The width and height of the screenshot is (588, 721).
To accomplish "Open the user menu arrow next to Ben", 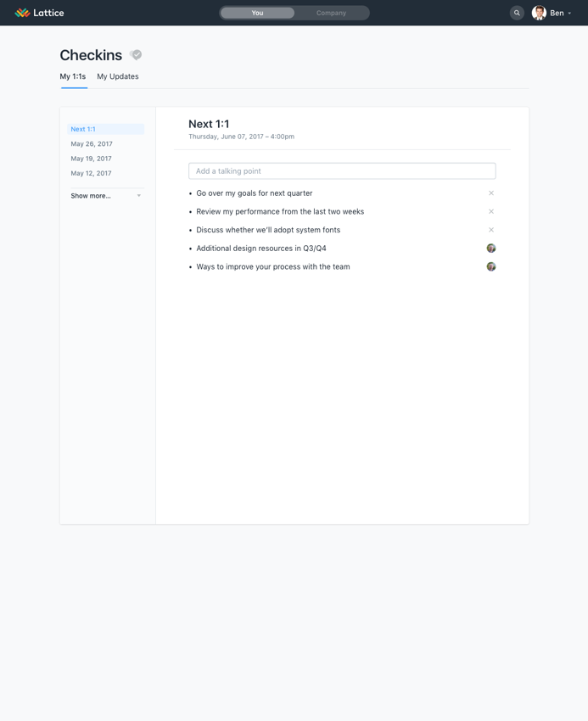I will pyautogui.click(x=569, y=14).
